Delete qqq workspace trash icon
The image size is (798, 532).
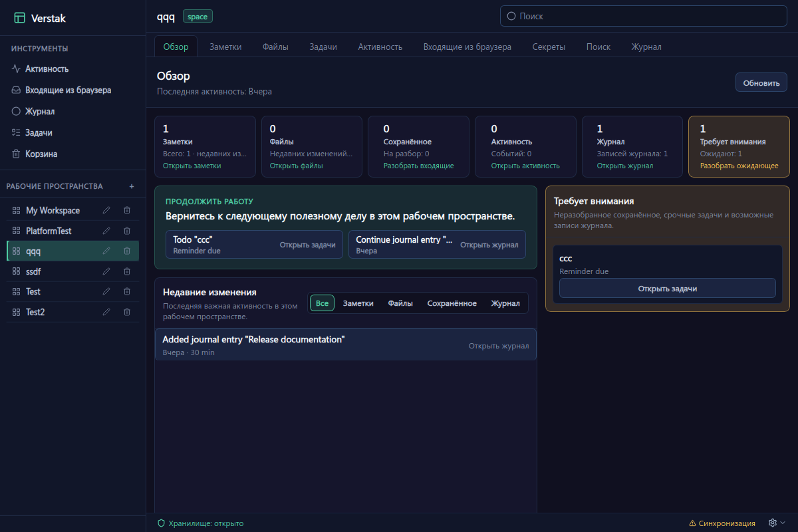127,251
